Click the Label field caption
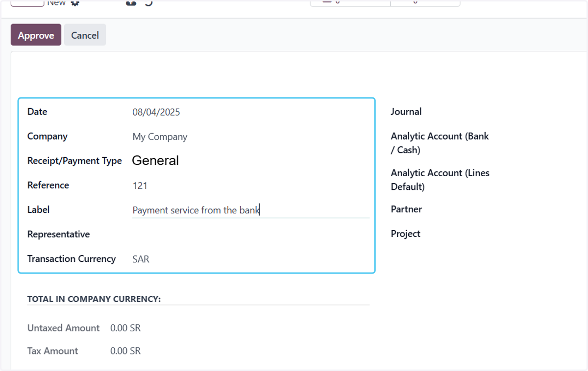The width and height of the screenshot is (588, 371). pos(39,209)
